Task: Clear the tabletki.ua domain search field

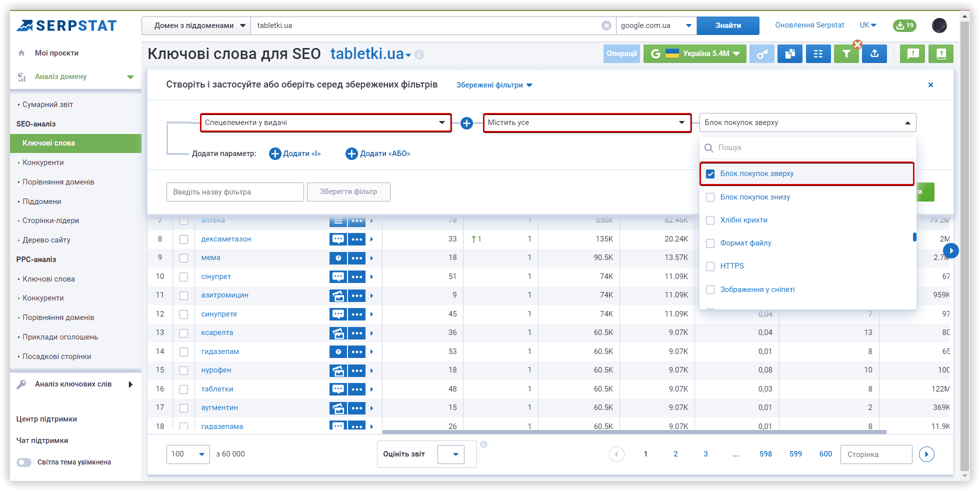Action: 606,25
